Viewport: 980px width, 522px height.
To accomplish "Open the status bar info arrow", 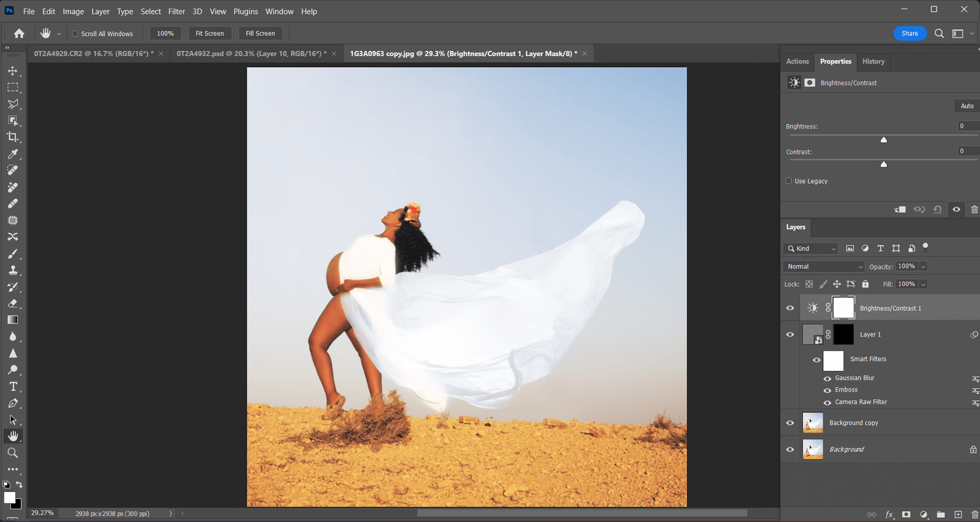I will 170,513.
